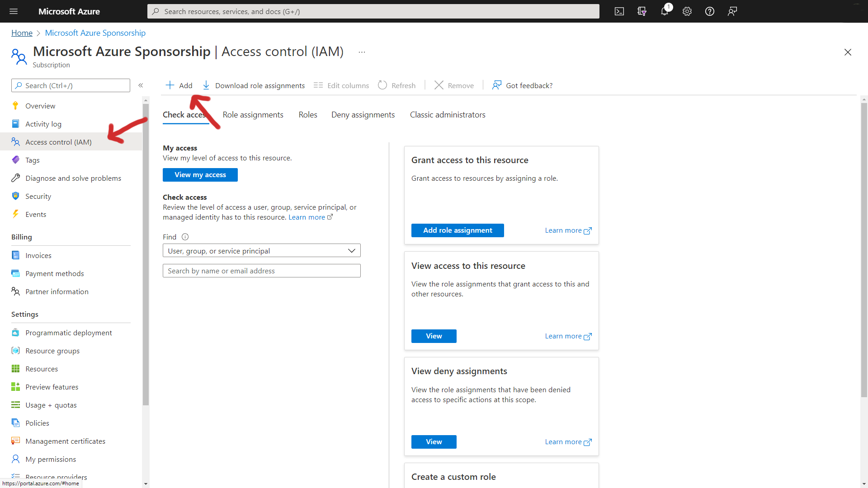Close the Access control blade

[x=848, y=52]
